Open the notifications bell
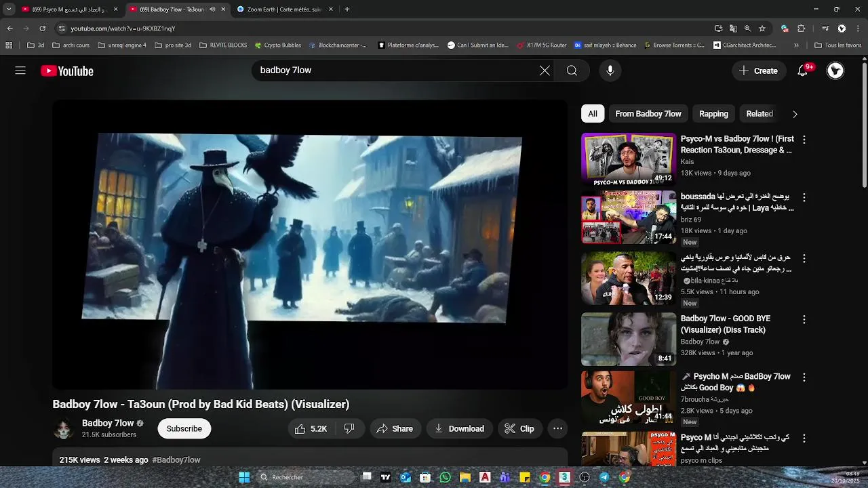Screen dimensions: 868x488 (x=803, y=70)
